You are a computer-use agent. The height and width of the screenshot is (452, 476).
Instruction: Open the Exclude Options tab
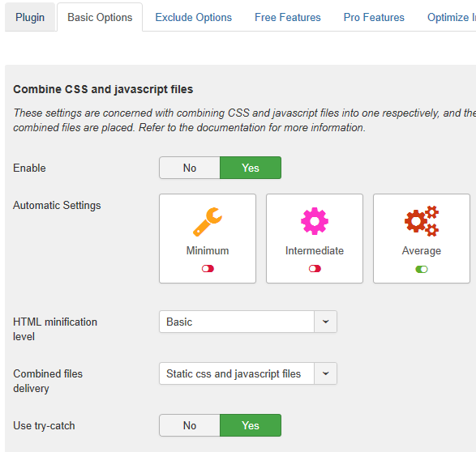(x=193, y=17)
